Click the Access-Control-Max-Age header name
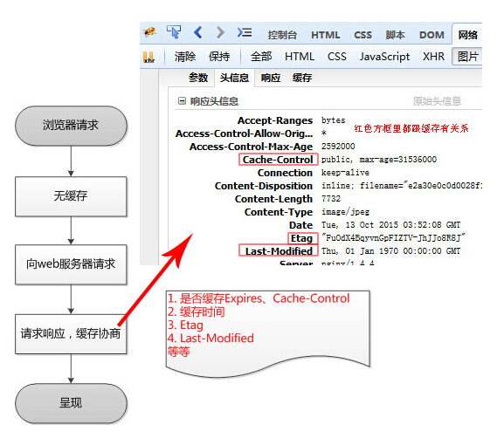 coord(251,147)
